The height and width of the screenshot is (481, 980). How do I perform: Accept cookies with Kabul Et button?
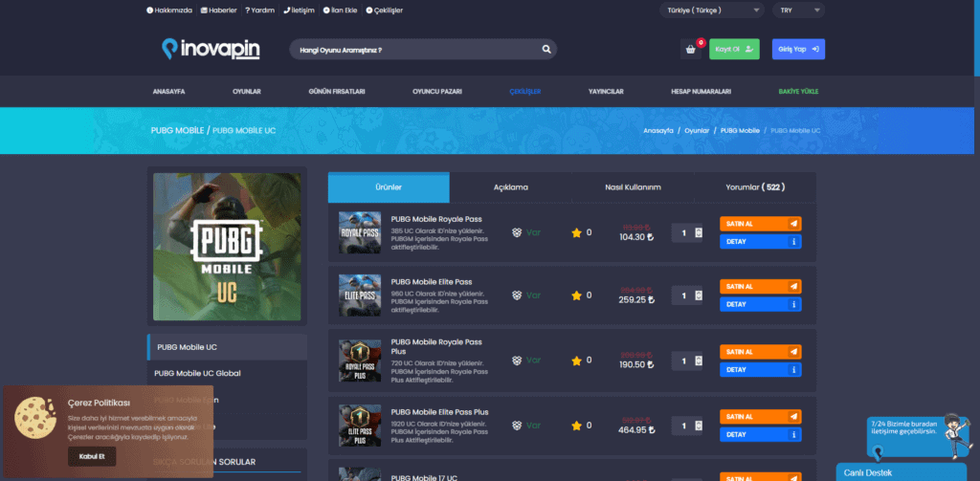(92, 457)
